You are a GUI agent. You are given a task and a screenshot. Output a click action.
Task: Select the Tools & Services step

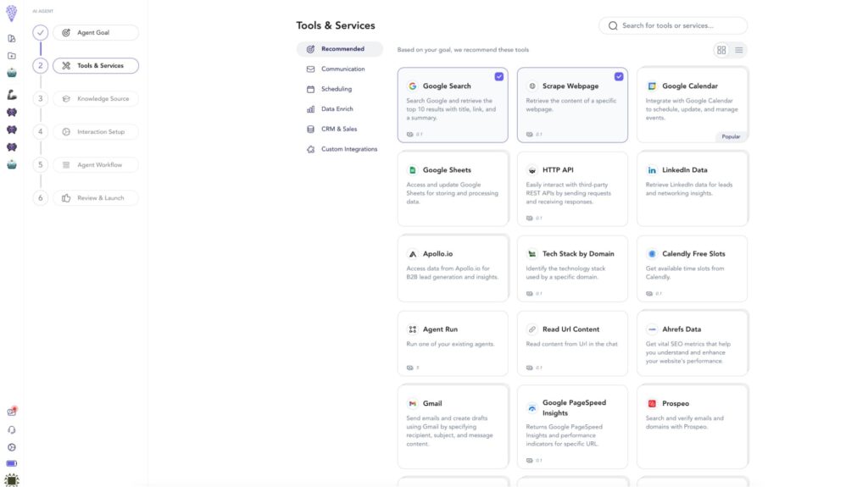click(96, 66)
